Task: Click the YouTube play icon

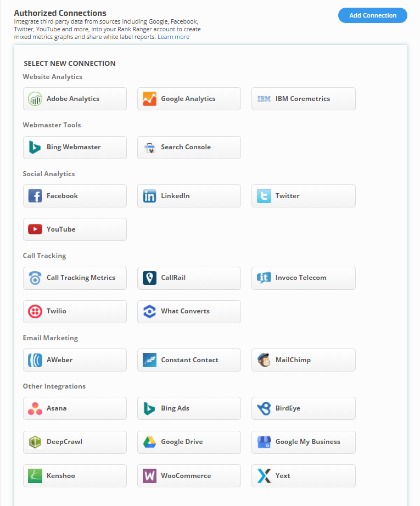Action: pyautogui.click(x=35, y=229)
